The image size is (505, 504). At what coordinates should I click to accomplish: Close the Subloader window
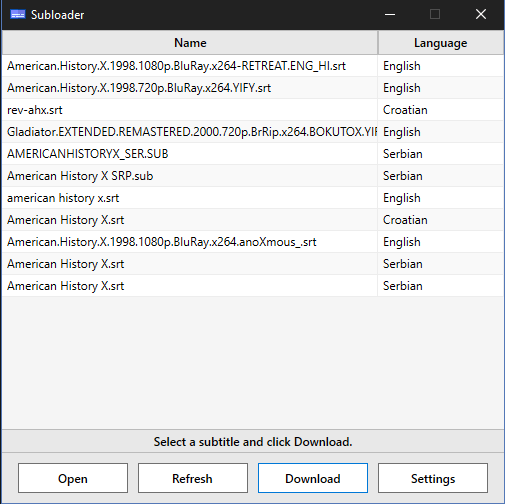tap(481, 14)
